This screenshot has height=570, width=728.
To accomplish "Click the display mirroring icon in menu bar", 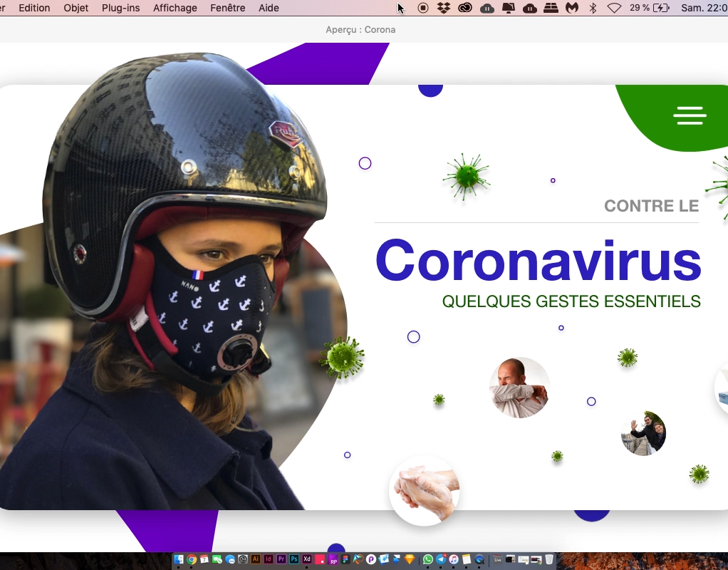I will (x=509, y=8).
